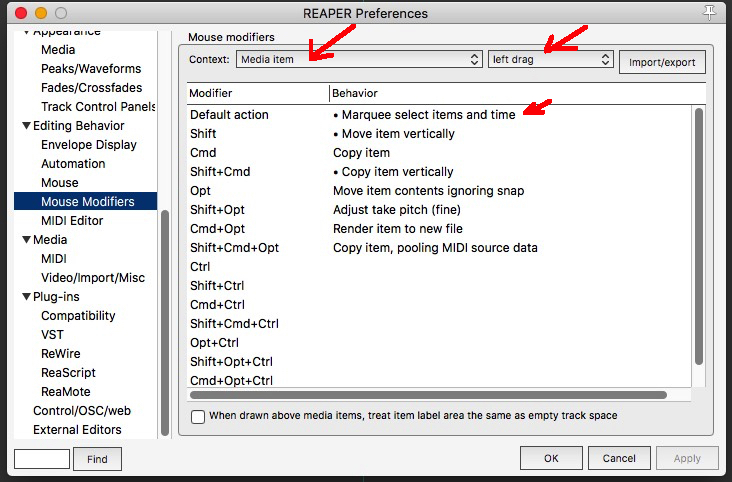Collapse the Media tree section
732x482 pixels.
coord(27,240)
